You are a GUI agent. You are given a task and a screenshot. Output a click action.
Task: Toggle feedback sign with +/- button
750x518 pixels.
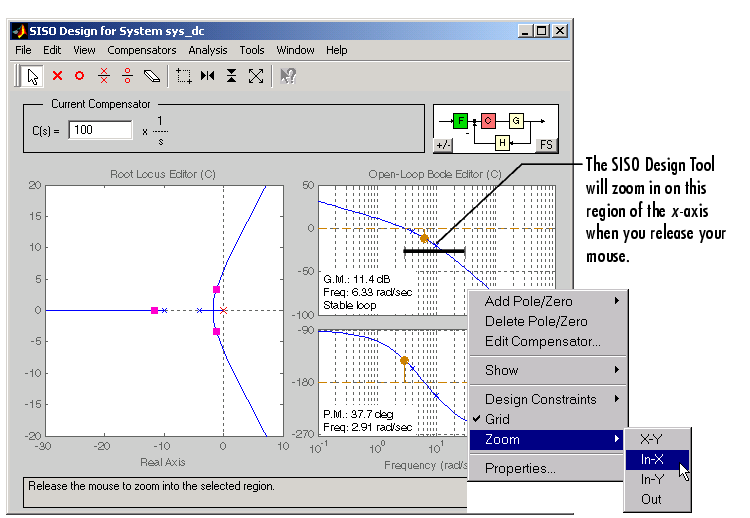pyautogui.click(x=443, y=144)
